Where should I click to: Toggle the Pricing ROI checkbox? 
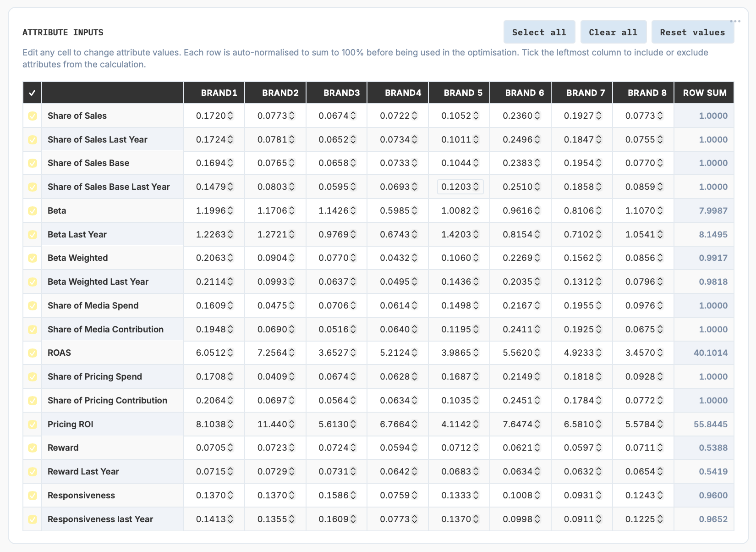click(33, 425)
